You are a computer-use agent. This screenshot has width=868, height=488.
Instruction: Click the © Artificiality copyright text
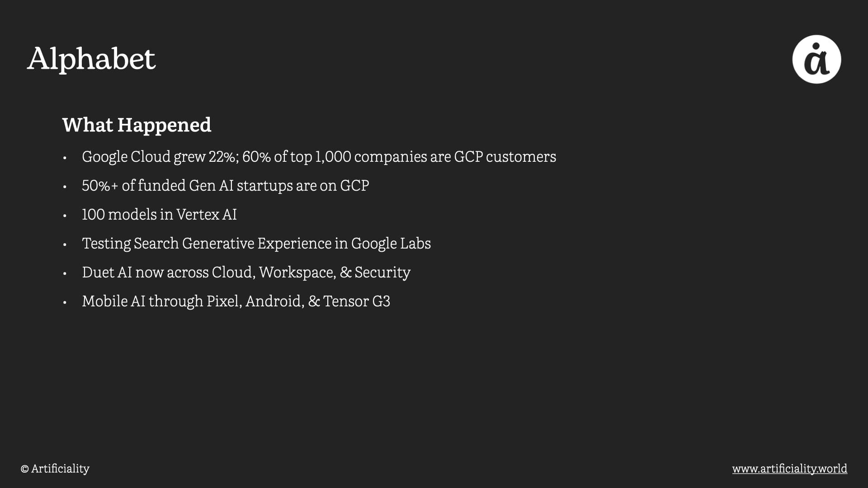click(x=55, y=469)
